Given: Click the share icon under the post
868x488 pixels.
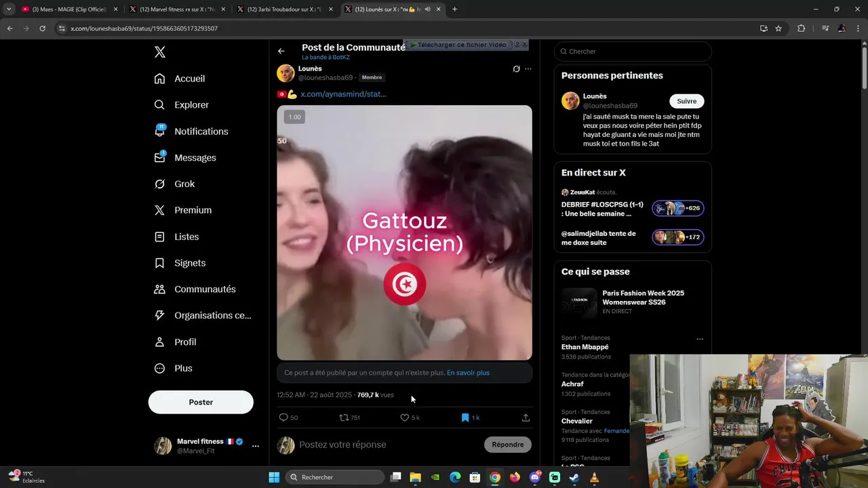Looking at the screenshot, I should 526,418.
